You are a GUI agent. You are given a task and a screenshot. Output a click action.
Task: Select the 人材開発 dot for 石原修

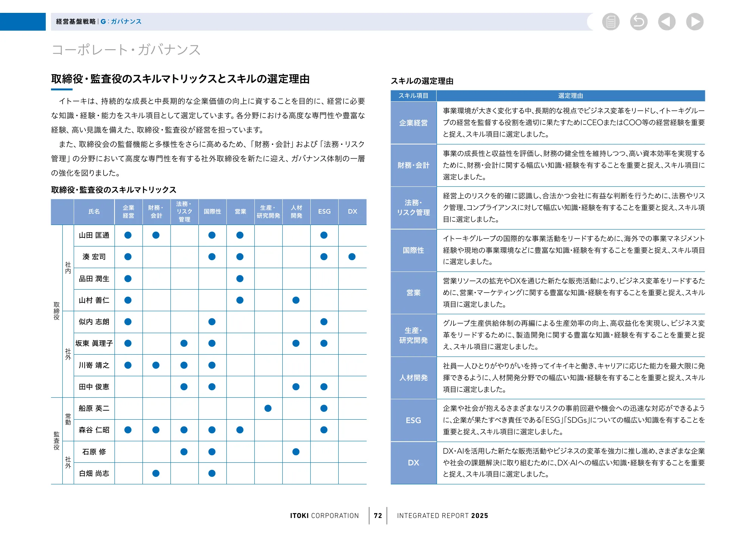coord(296,451)
